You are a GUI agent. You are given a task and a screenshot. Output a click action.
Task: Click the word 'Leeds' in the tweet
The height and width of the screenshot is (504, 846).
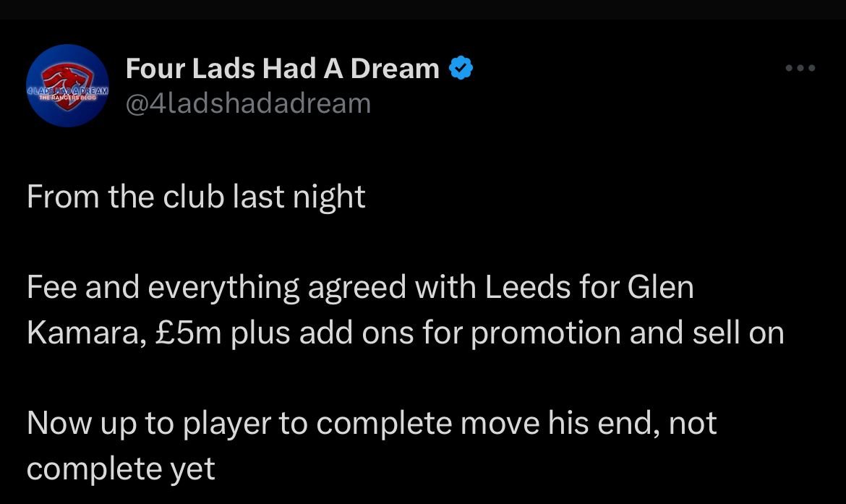coord(528,287)
